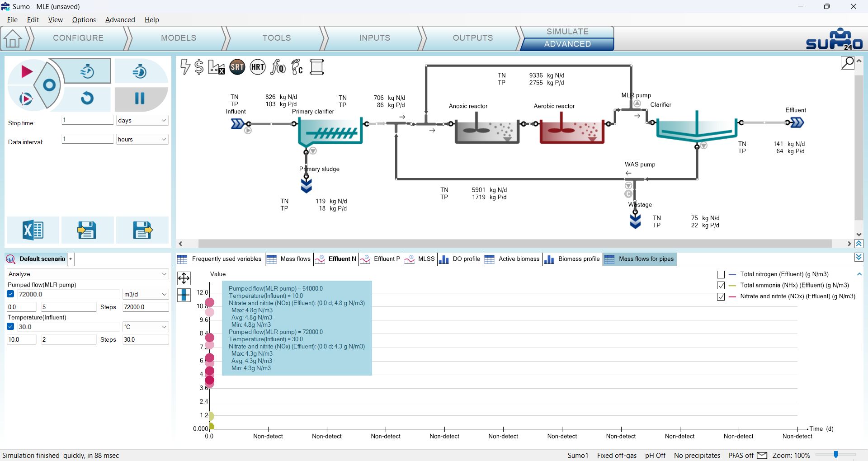This screenshot has width=868, height=461.
Task: Go to the MODELS step
Action: click(x=179, y=38)
